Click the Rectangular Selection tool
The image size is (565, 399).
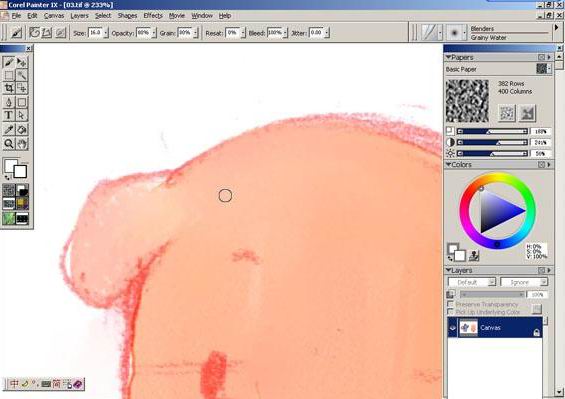(9, 75)
